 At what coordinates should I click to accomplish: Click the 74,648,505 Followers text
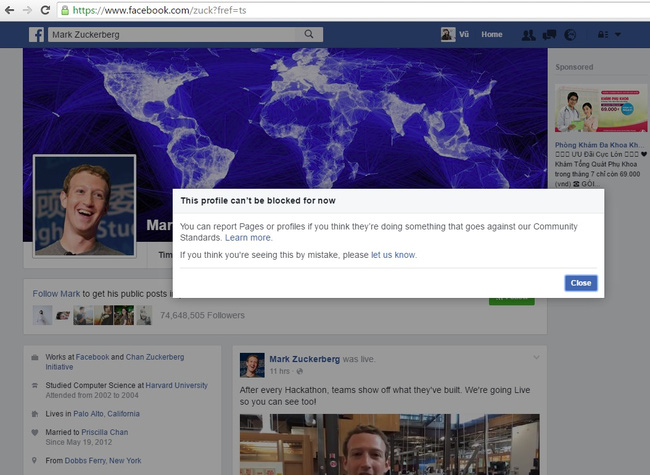coord(202,315)
